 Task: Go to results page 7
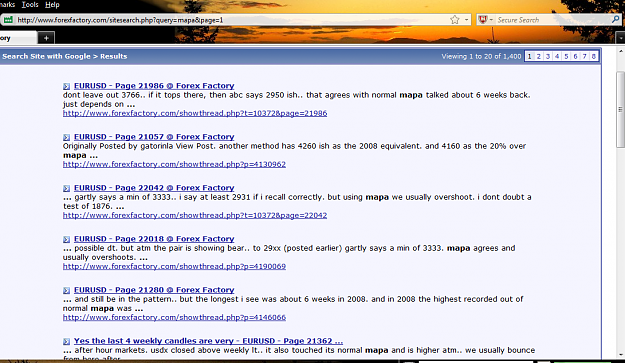click(x=584, y=56)
